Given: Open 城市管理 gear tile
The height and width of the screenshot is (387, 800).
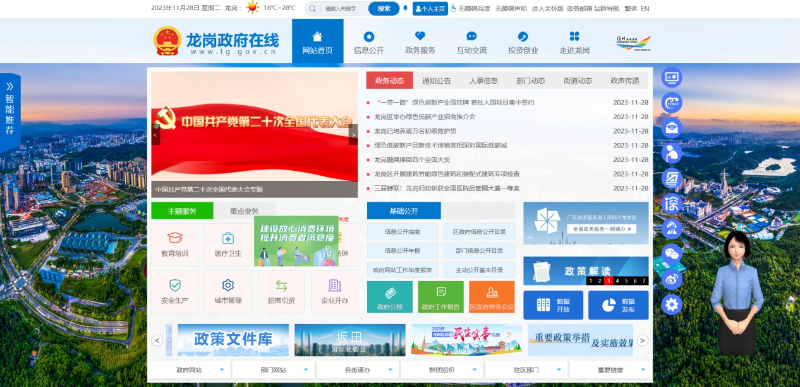Looking at the screenshot, I should [228, 292].
